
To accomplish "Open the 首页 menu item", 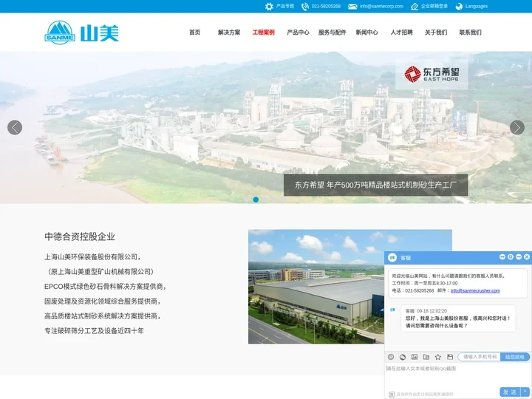I will coord(195,33).
